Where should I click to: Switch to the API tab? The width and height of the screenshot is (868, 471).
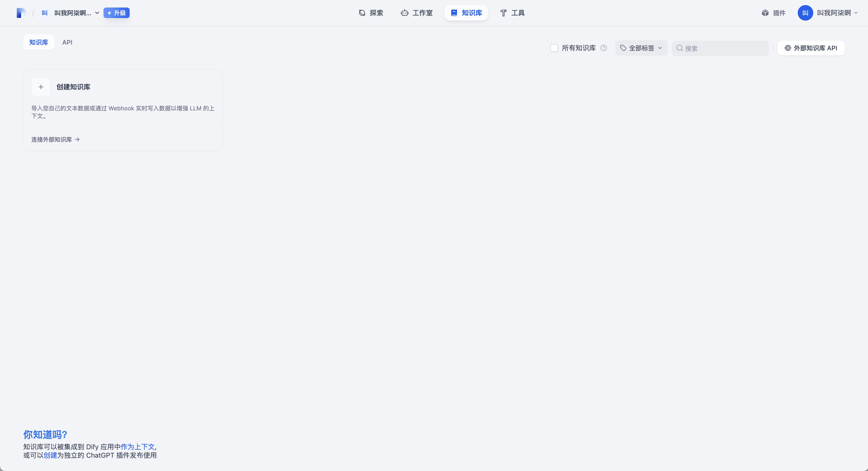click(67, 42)
